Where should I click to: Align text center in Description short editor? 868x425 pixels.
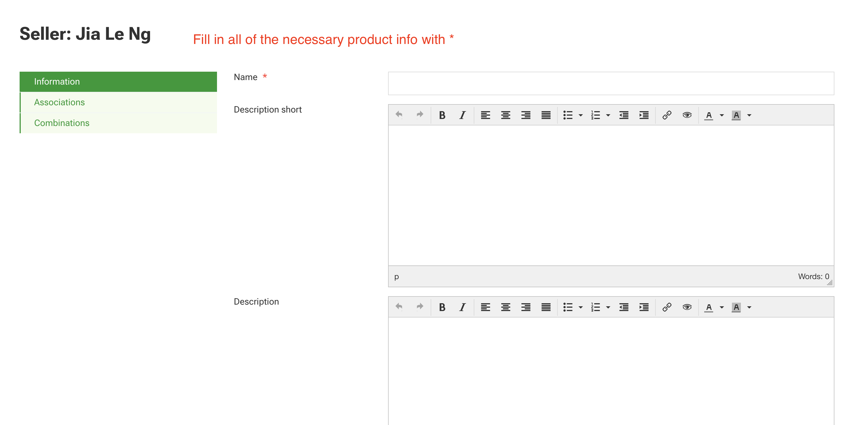505,115
